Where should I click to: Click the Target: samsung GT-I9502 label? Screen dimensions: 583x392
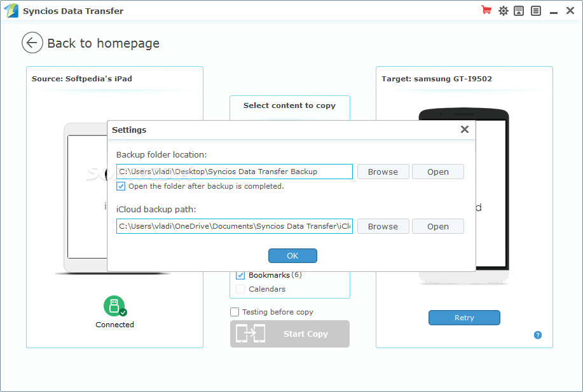437,79
